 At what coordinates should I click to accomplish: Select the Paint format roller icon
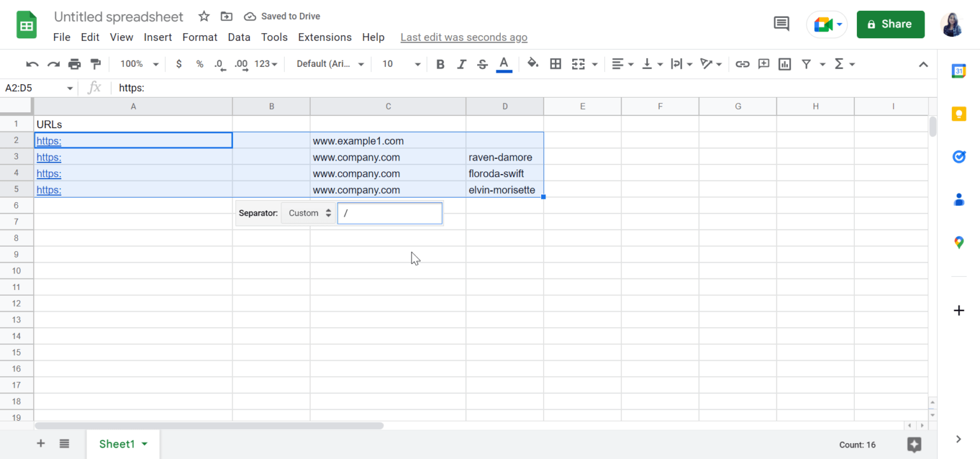tap(96, 64)
